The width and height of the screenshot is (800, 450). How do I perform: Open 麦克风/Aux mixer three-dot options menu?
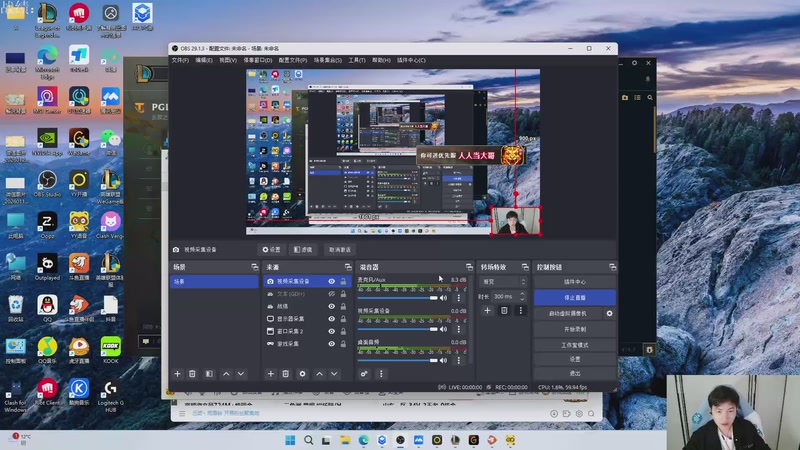click(459, 298)
